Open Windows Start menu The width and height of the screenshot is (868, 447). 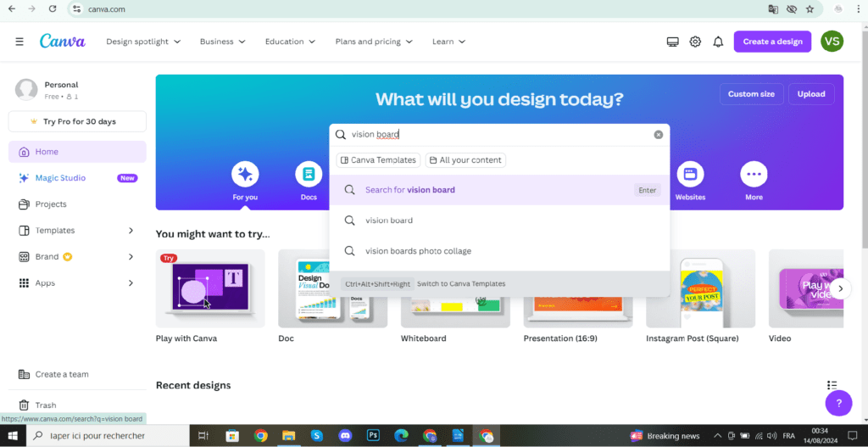click(x=12, y=435)
